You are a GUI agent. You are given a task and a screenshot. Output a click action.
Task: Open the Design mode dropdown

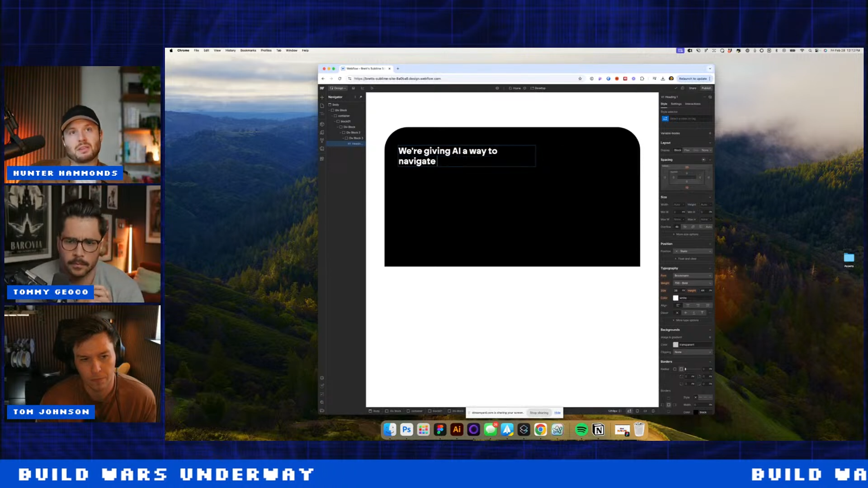[x=338, y=88]
